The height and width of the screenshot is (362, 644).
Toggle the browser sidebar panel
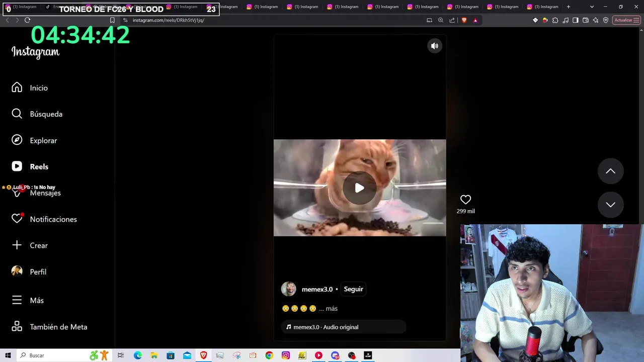[x=576, y=20]
